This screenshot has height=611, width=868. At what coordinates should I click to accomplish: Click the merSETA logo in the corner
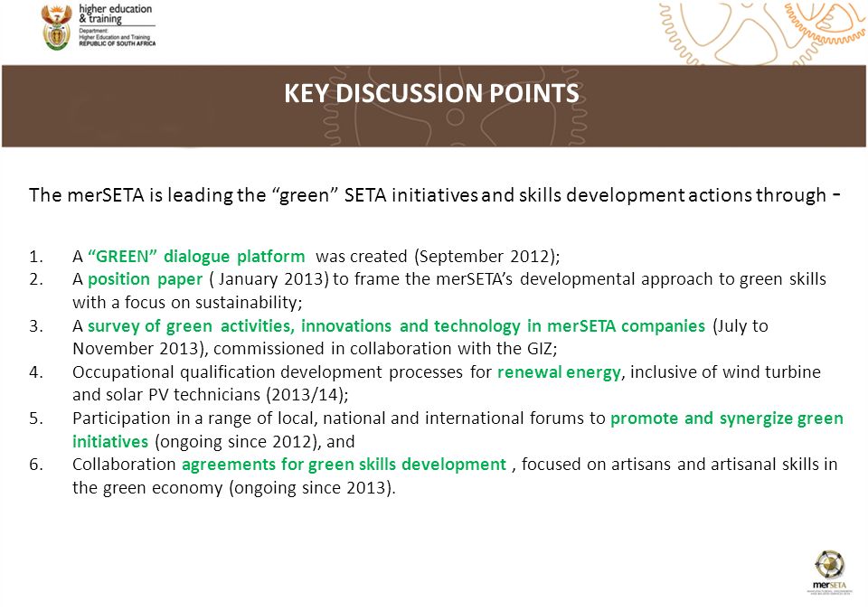(829, 572)
